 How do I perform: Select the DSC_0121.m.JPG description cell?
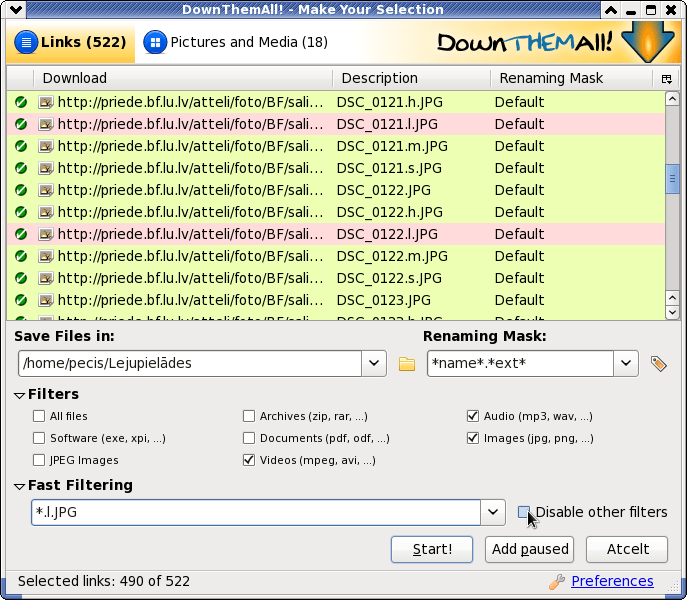pyautogui.click(x=392, y=146)
